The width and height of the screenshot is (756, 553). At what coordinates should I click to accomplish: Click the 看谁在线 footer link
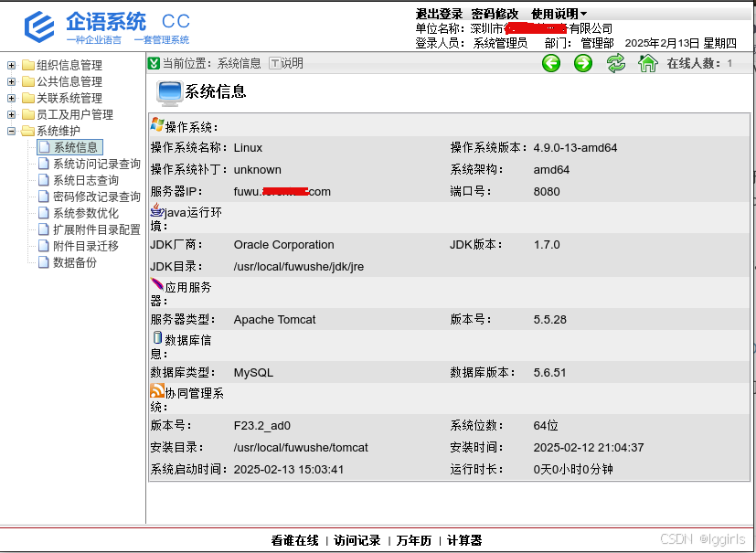[294, 540]
